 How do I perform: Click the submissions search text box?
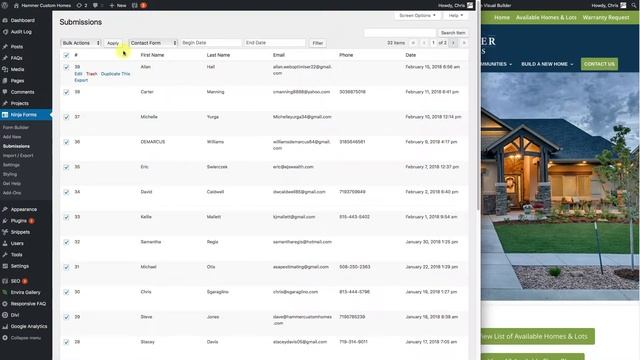(x=400, y=33)
